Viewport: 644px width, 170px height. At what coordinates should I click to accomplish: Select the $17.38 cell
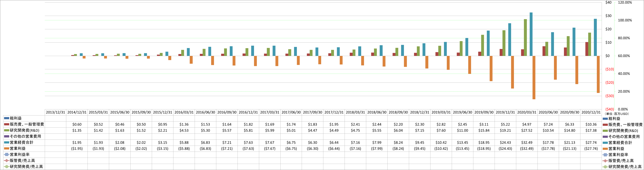tap(591, 130)
